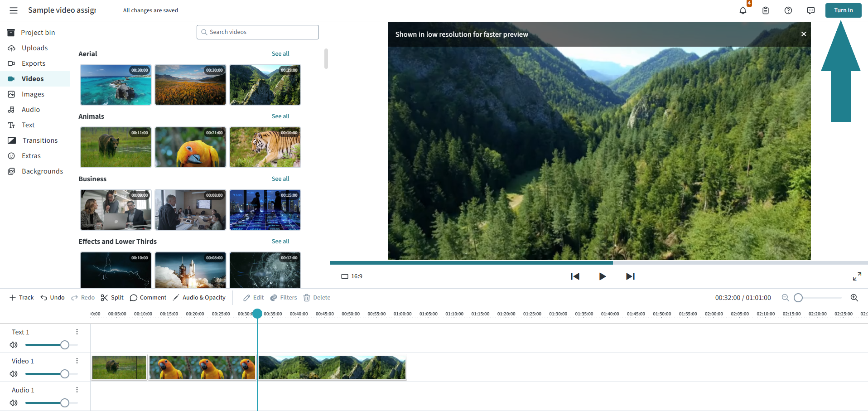868x411 pixels.
Task: Select the parrot clip in Video 1 track
Action: (202, 367)
